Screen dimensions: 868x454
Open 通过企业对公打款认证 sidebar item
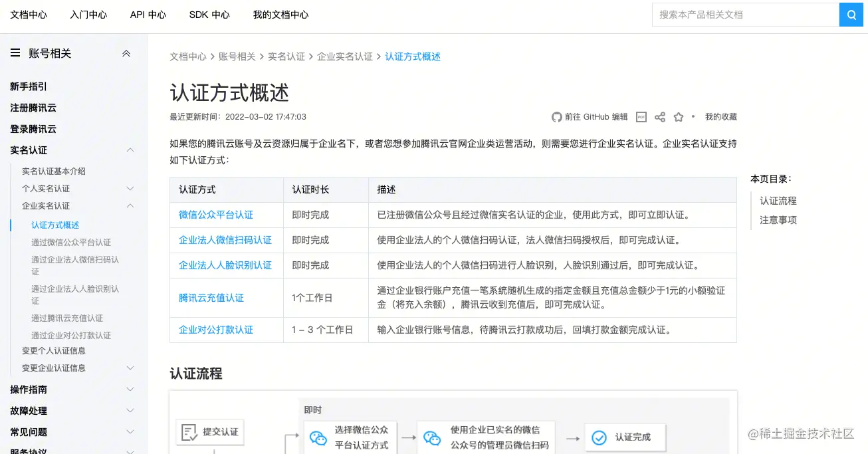point(71,336)
